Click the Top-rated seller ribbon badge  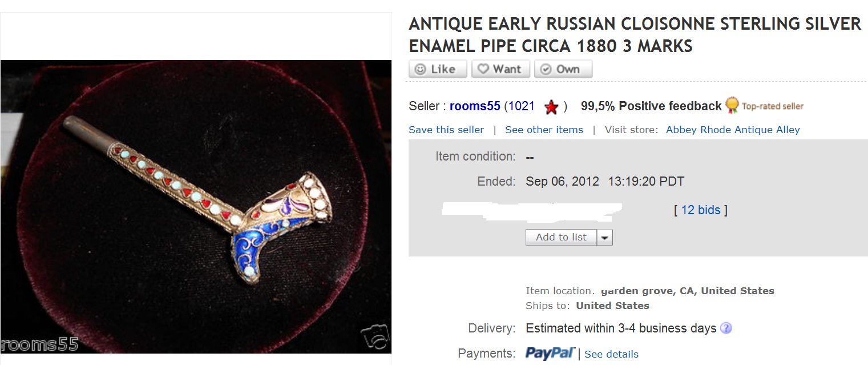tap(732, 106)
